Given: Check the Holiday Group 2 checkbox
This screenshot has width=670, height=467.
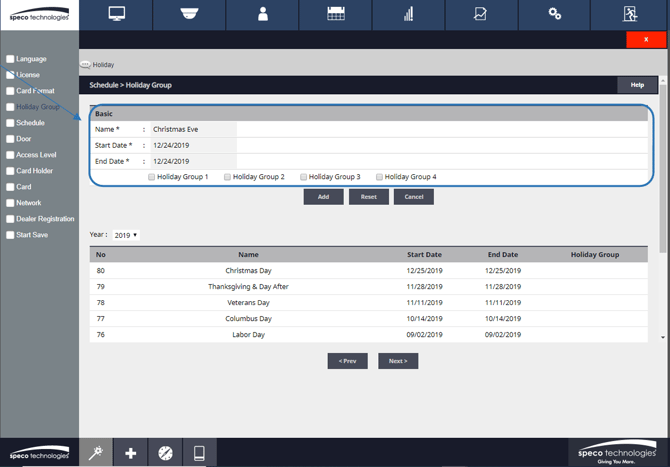Looking at the screenshot, I should tap(227, 177).
